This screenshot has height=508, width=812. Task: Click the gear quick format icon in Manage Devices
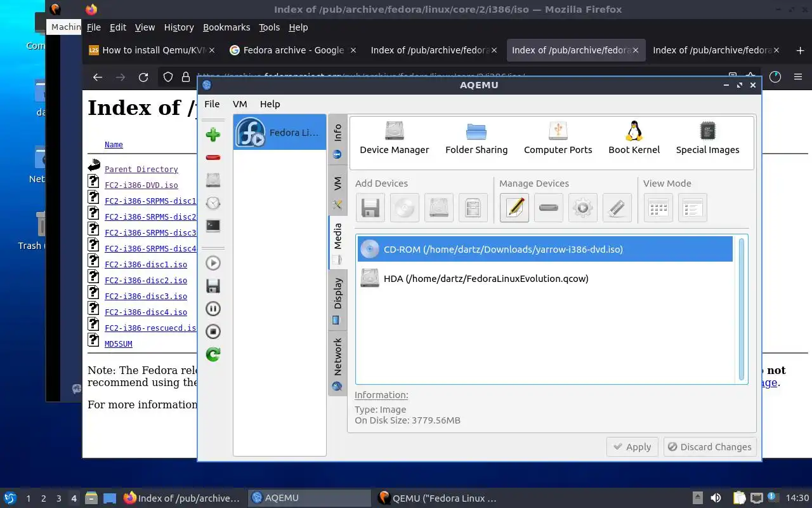[583, 208]
